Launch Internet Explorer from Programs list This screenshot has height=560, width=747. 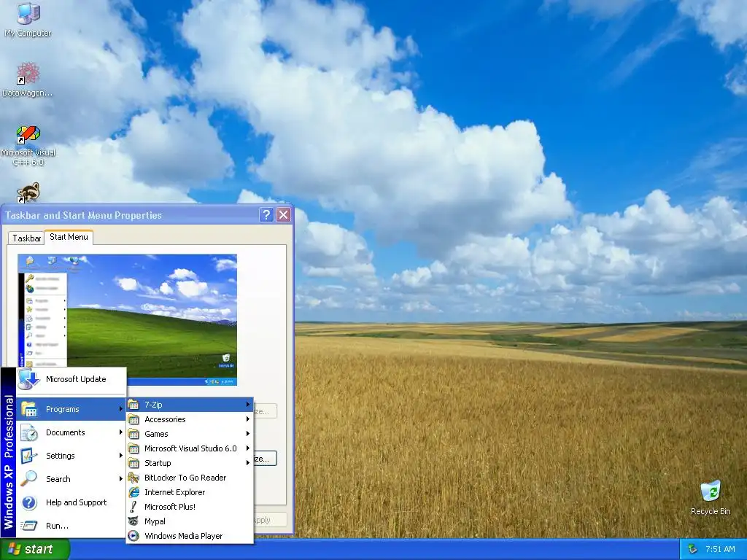pos(190,492)
